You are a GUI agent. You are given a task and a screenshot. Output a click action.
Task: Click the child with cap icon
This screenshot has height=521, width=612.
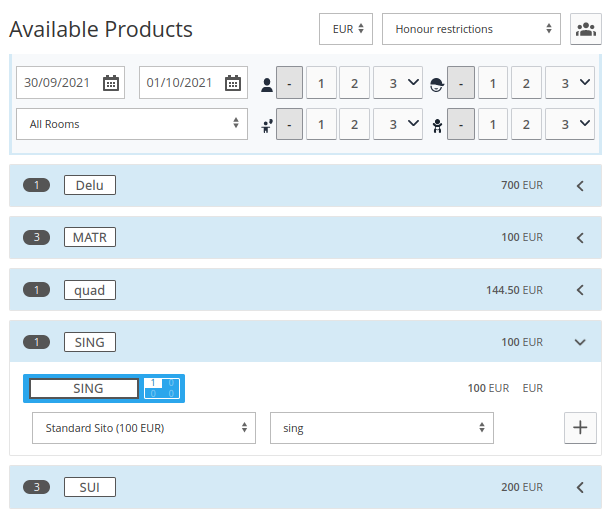[437, 84]
